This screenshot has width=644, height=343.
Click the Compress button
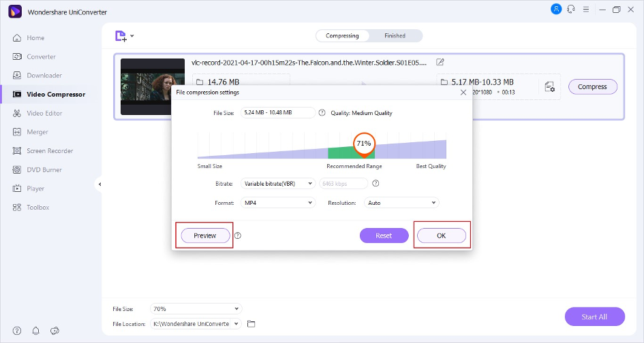point(592,86)
